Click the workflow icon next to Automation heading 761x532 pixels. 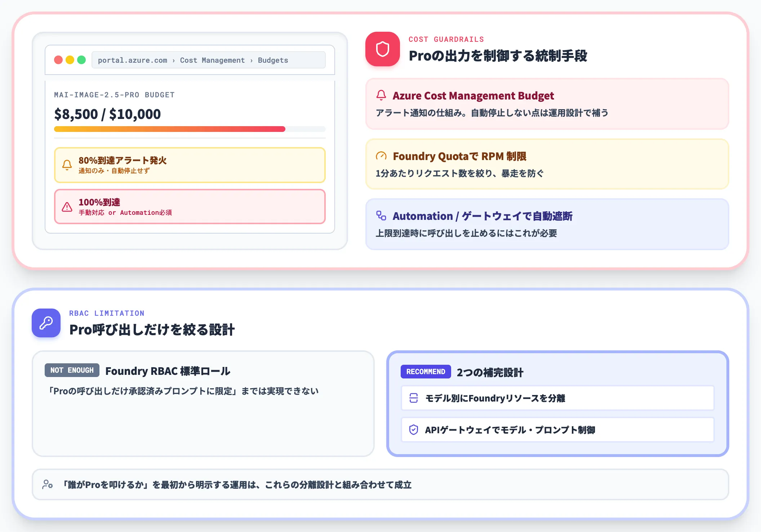381,216
